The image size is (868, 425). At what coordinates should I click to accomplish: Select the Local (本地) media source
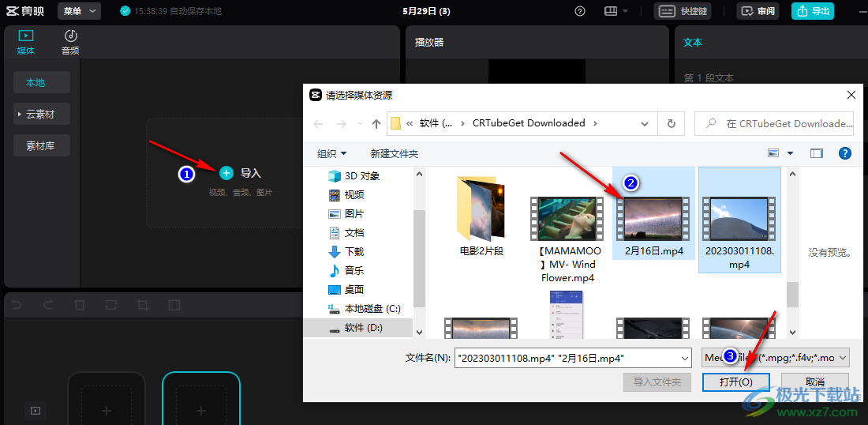(42, 83)
